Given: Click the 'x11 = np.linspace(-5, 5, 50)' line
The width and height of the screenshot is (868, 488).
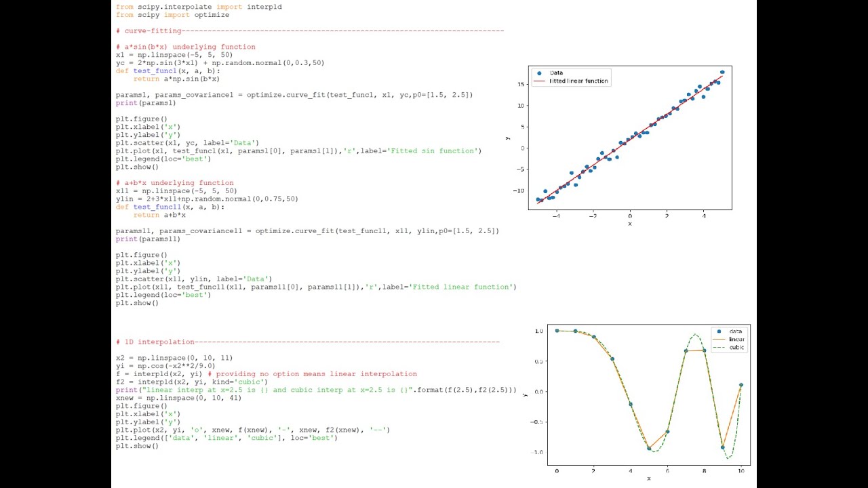Looking at the screenshot, I should pyautogui.click(x=176, y=191).
